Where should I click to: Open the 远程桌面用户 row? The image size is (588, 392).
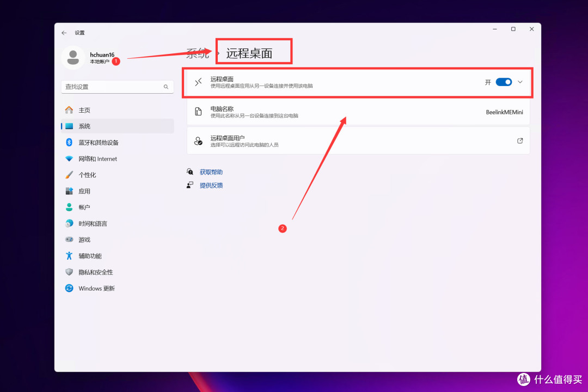[358, 141]
